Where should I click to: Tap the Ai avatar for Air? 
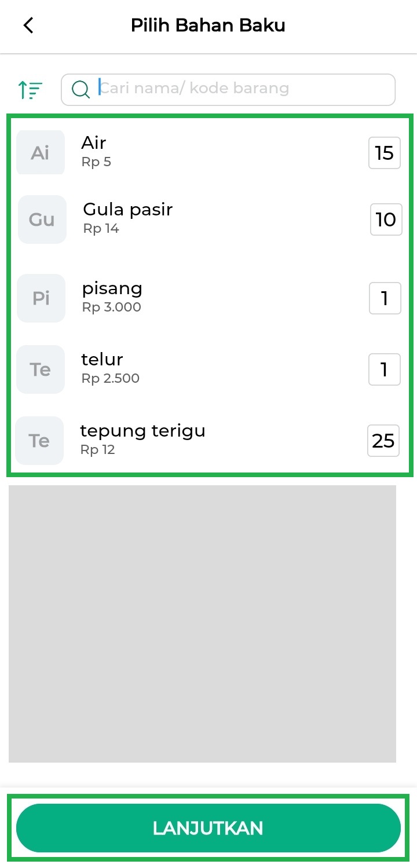click(x=41, y=153)
